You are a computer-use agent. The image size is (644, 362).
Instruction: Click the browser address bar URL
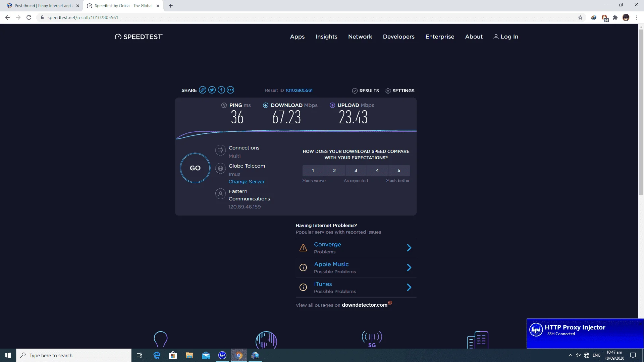point(83,17)
